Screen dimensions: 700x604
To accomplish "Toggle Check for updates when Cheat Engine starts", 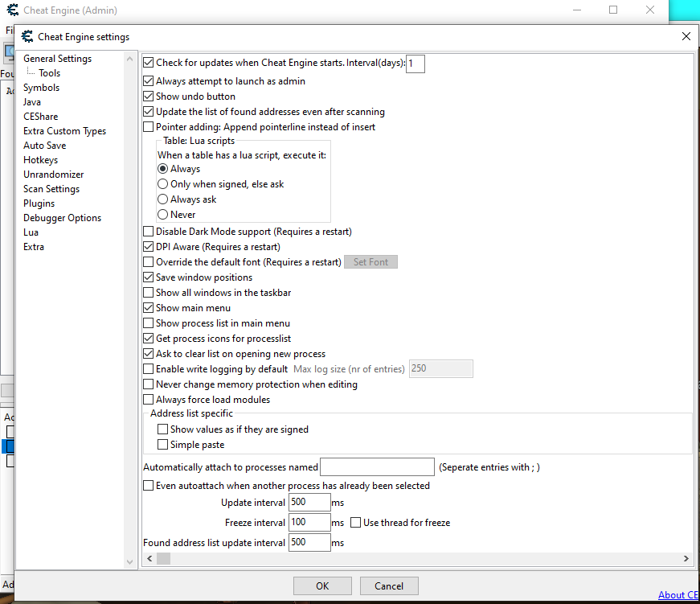I will [148, 63].
